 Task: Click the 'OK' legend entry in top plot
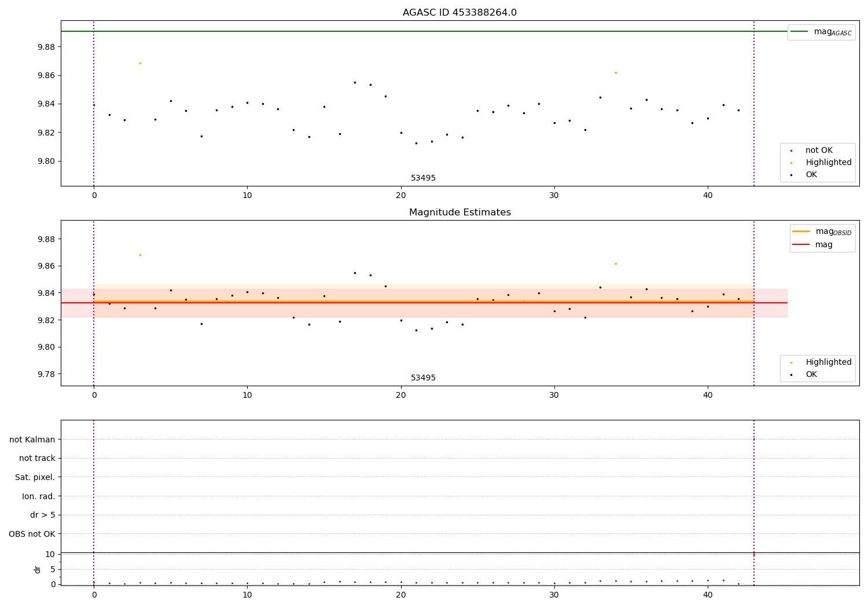point(804,175)
